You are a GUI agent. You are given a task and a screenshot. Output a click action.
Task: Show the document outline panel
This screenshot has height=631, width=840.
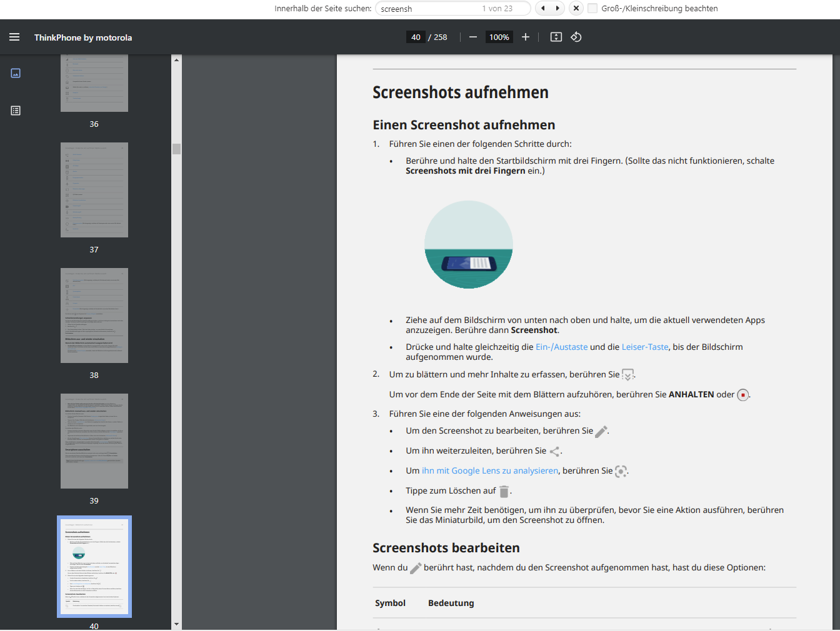tap(16, 111)
